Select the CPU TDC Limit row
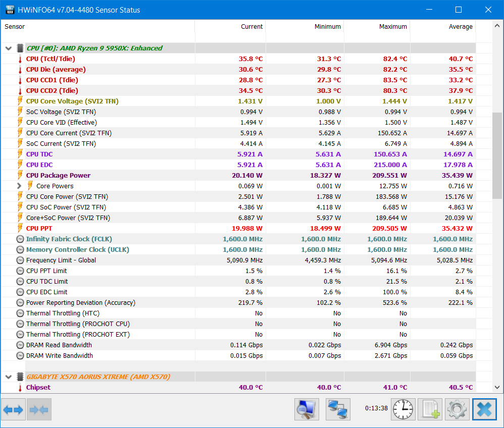 pos(238,282)
